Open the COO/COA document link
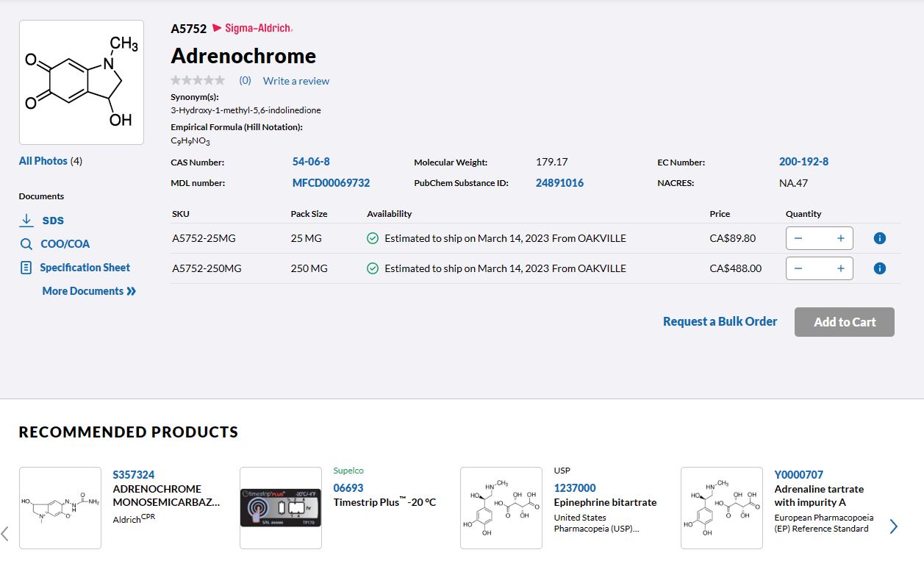Image resolution: width=924 pixels, height=561 pixels. tap(65, 244)
